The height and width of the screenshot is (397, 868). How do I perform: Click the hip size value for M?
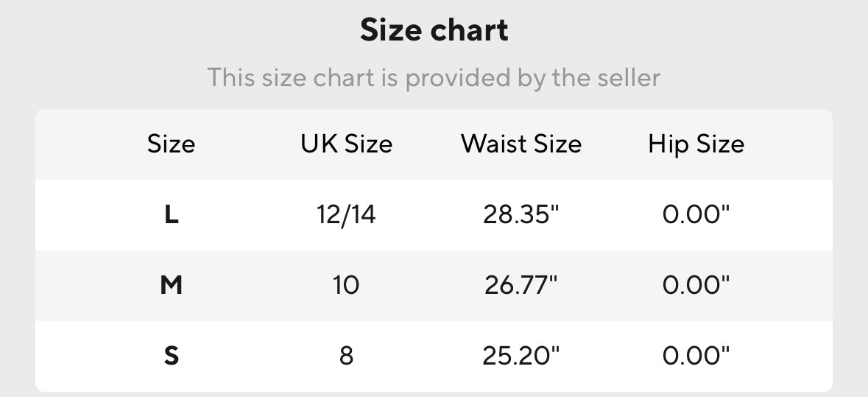[x=696, y=285]
